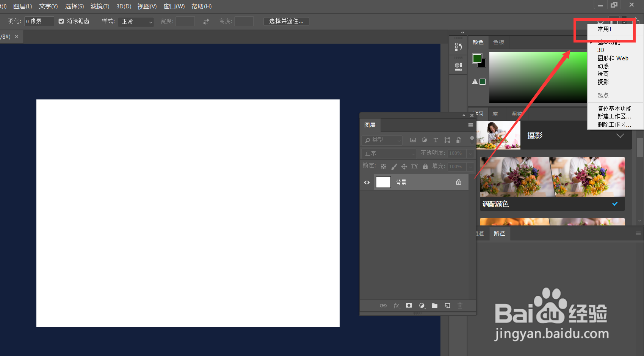Switch to the 色板 tab

(499, 42)
